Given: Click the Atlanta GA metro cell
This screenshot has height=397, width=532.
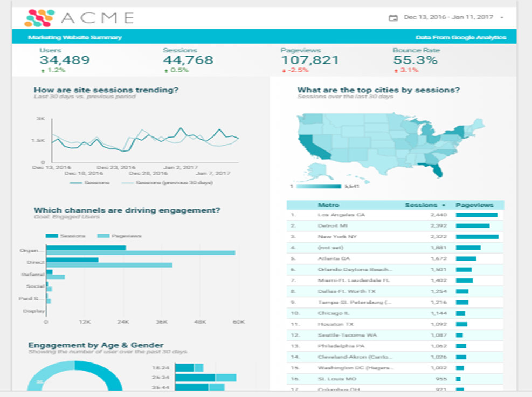Looking at the screenshot, I should pyautogui.click(x=334, y=258).
